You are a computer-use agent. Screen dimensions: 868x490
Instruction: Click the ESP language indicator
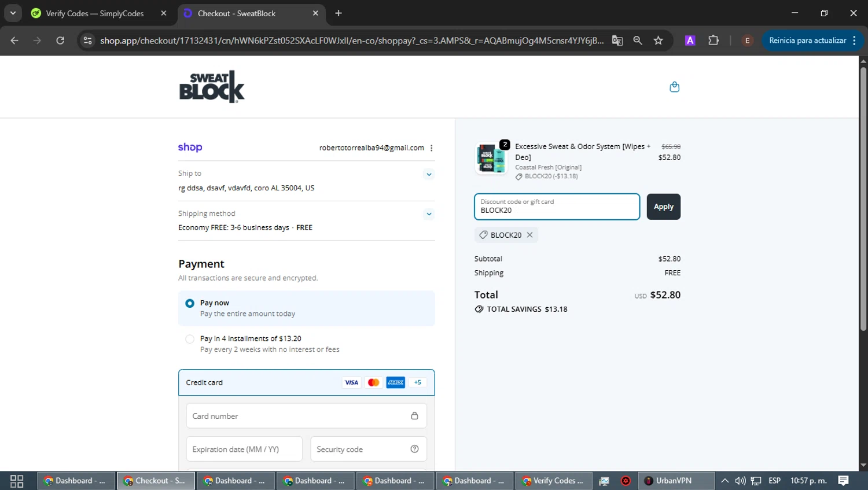click(x=774, y=481)
